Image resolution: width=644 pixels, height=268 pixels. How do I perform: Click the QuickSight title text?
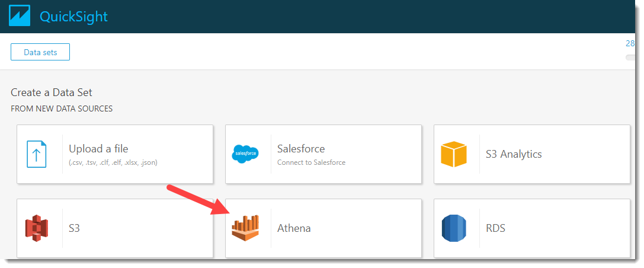pos(73,17)
